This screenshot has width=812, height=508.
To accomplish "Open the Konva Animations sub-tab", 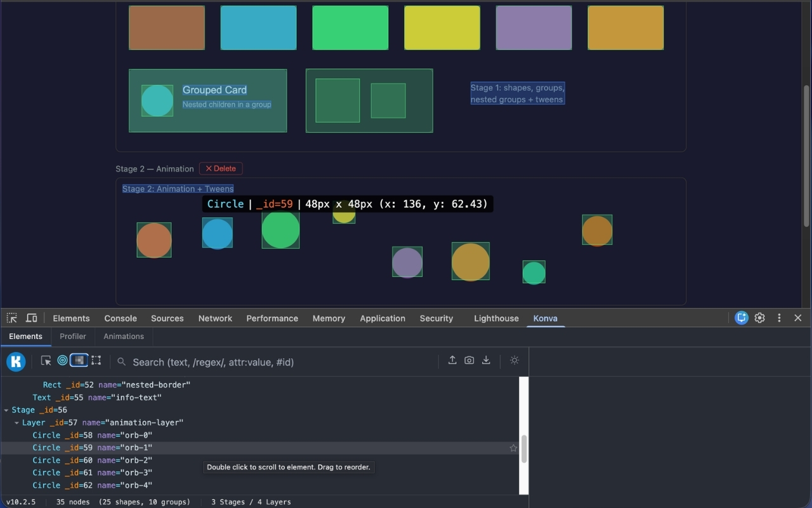I will pyautogui.click(x=124, y=337).
